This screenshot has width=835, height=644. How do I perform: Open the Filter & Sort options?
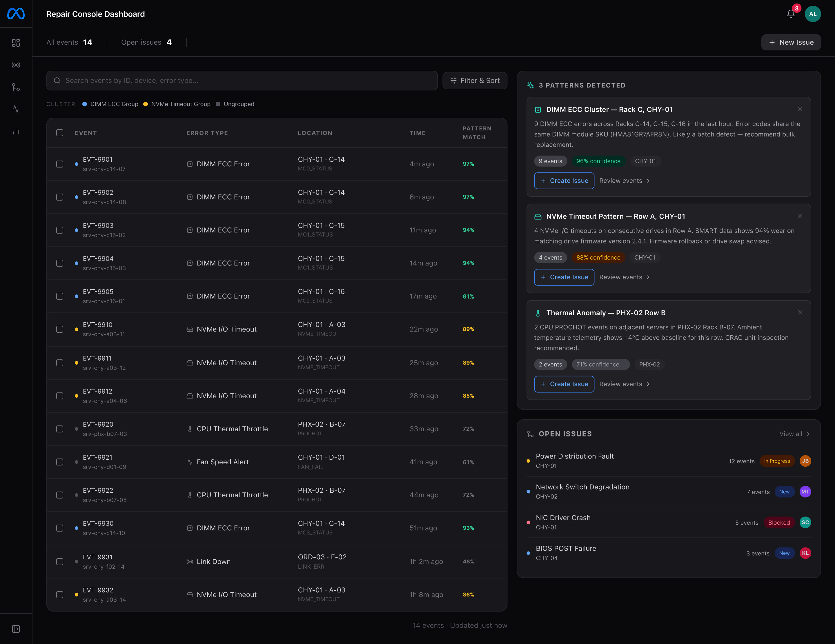coord(475,81)
